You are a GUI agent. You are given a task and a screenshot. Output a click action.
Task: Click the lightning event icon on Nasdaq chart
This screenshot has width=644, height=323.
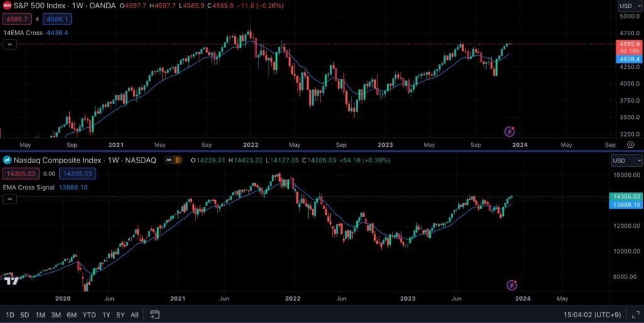(511, 285)
